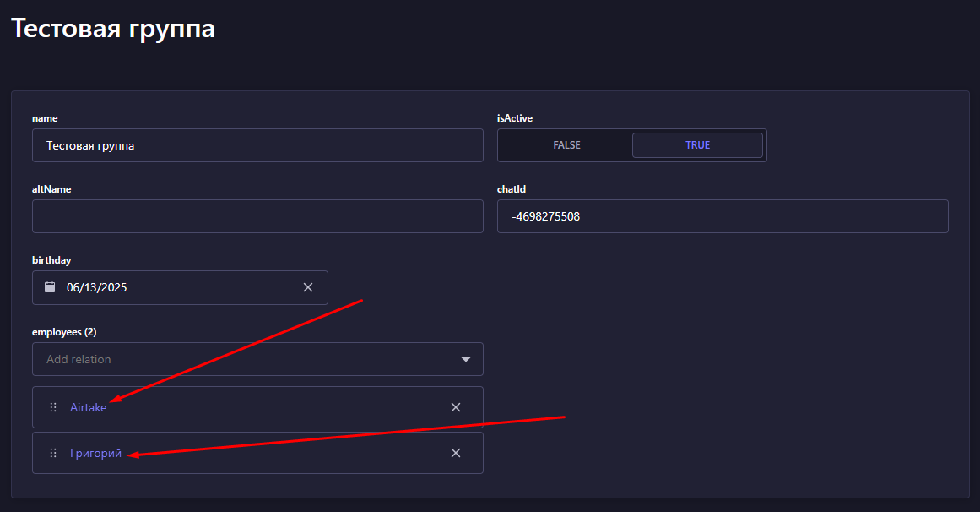The width and height of the screenshot is (980, 512).
Task: Remove Григорий from employees list
Action: coord(456,453)
